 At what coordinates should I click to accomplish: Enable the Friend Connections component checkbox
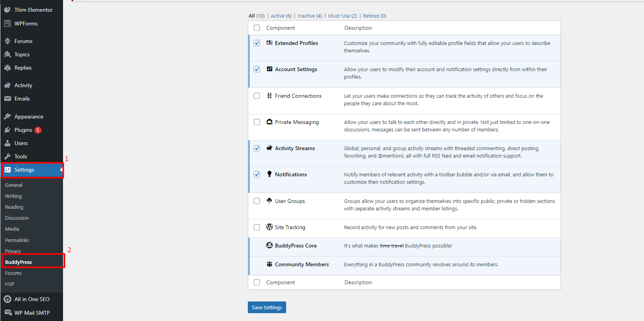tap(257, 96)
